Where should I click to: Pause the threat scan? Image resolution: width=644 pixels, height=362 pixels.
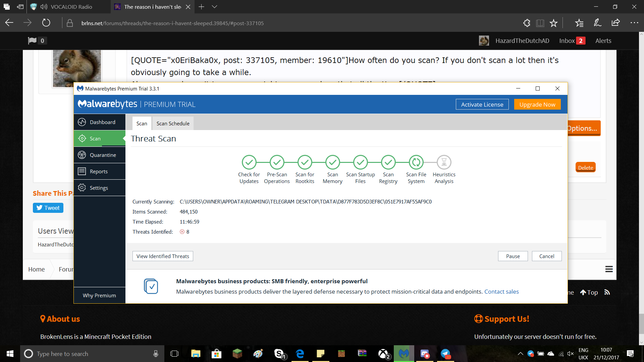coord(513,256)
